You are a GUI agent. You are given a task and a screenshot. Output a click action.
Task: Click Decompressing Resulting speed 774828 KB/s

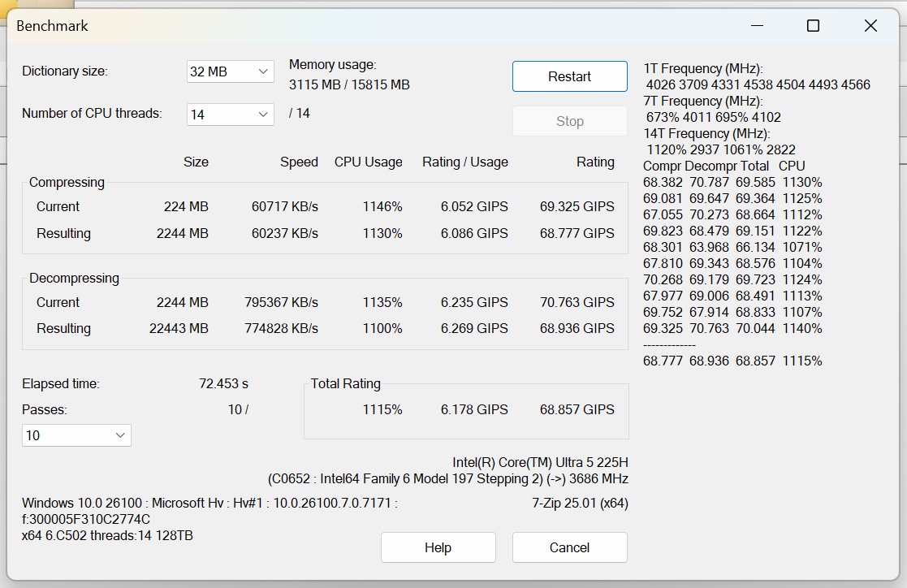(281, 328)
